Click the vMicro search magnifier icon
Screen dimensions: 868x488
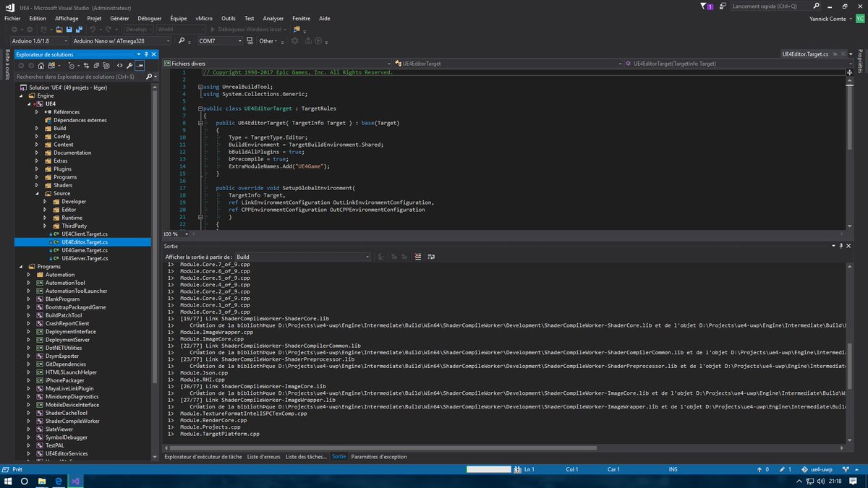(182, 40)
